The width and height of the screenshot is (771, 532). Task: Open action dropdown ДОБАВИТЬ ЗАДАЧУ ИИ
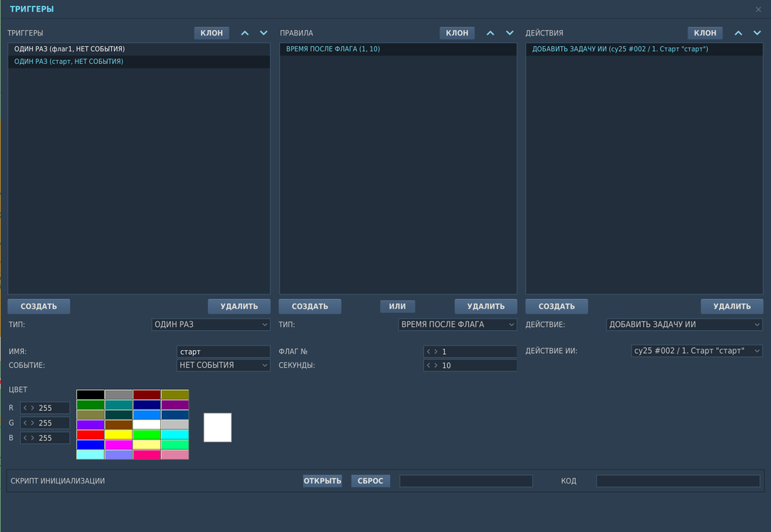click(685, 325)
